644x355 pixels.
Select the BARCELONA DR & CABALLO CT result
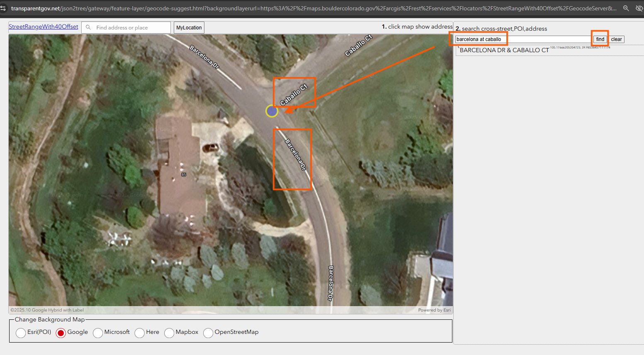coord(504,50)
